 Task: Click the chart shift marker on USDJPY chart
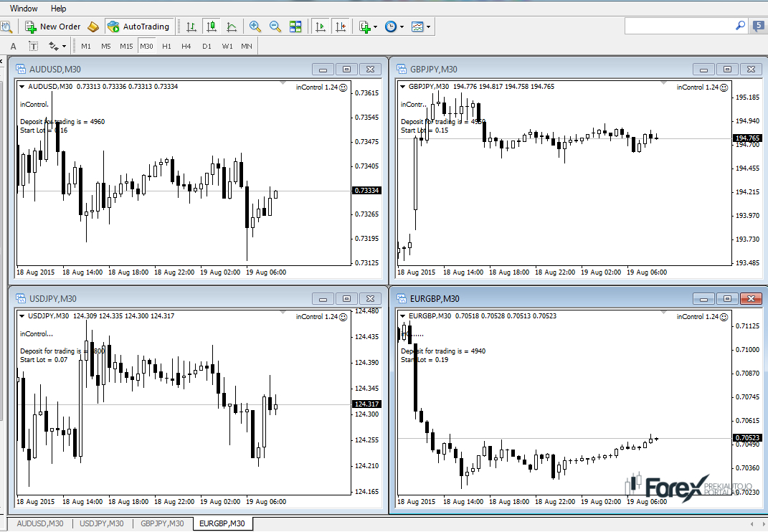[283, 313]
